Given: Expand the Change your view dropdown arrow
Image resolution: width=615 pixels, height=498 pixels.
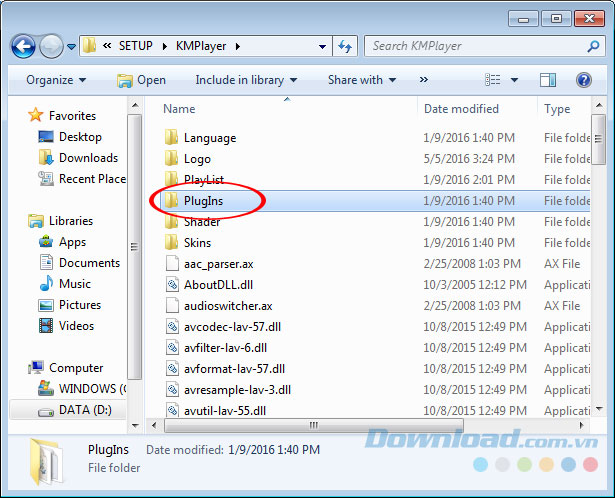Looking at the screenshot, I should click(513, 80).
